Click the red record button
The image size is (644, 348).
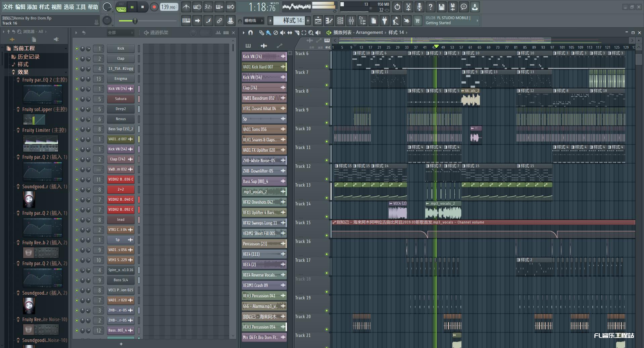(x=154, y=7)
